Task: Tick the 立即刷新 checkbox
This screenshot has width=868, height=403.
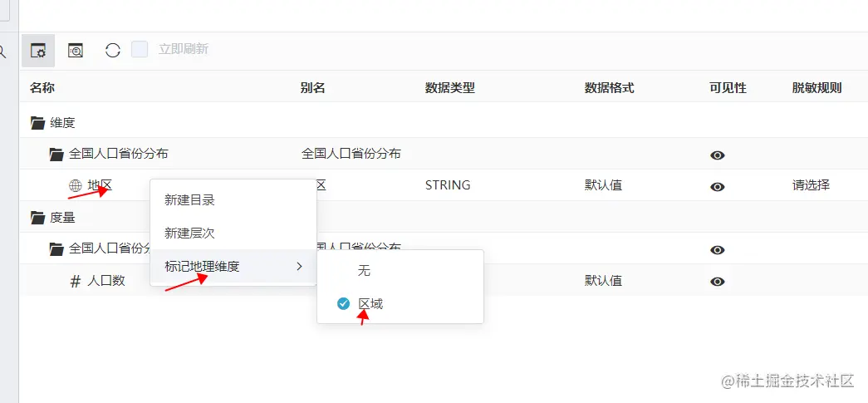Action: [x=140, y=49]
